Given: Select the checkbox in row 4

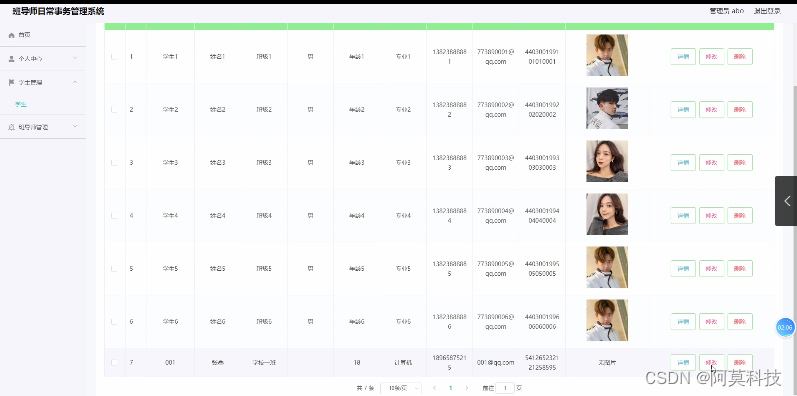Looking at the screenshot, I should coord(114,216).
